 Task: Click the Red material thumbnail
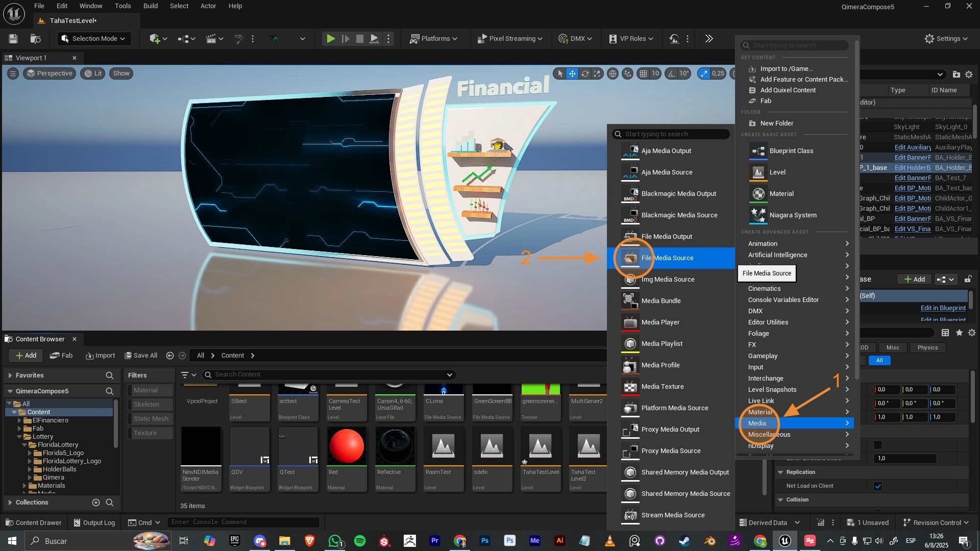pyautogui.click(x=347, y=446)
